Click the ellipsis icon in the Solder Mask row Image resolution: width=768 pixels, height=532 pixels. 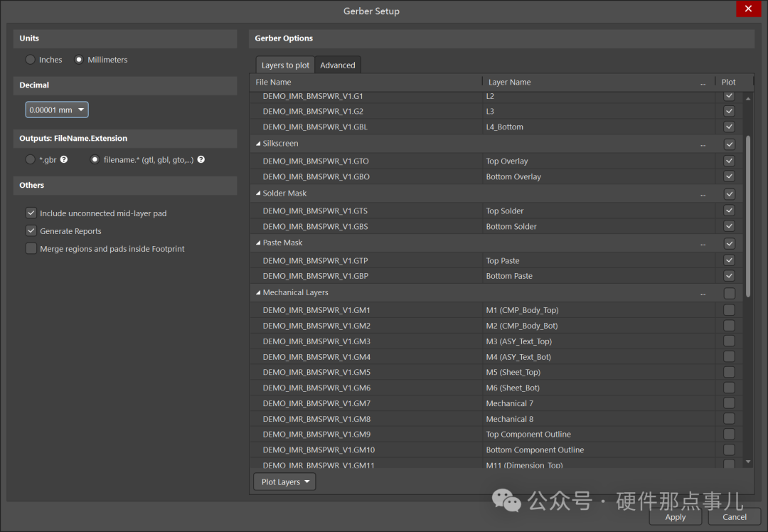click(x=703, y=194)
